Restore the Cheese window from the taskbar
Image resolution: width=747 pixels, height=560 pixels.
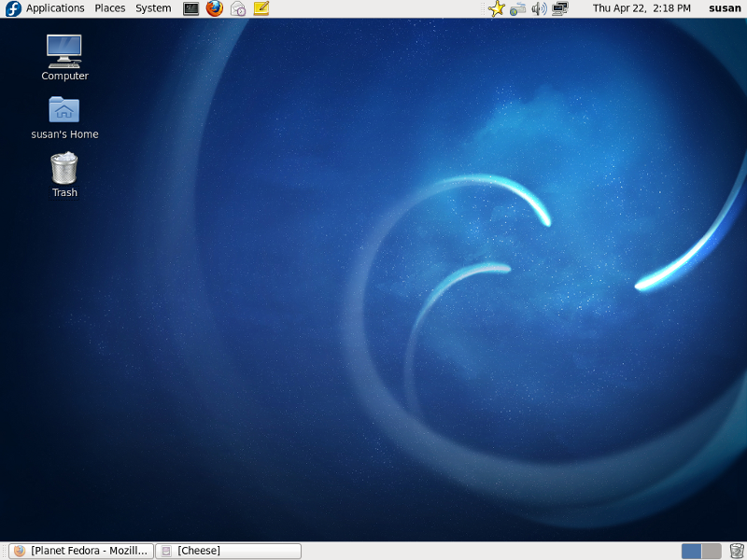228,551
